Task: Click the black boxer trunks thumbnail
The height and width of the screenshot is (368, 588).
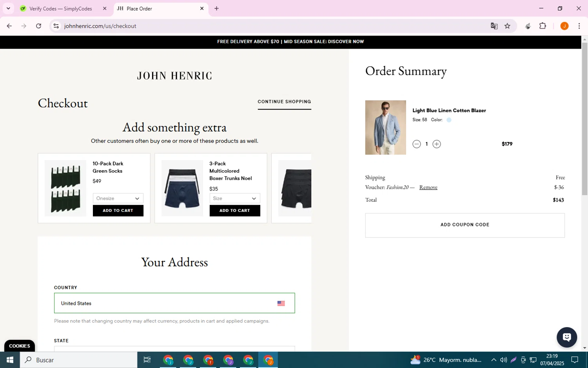Action: (295, 188)
